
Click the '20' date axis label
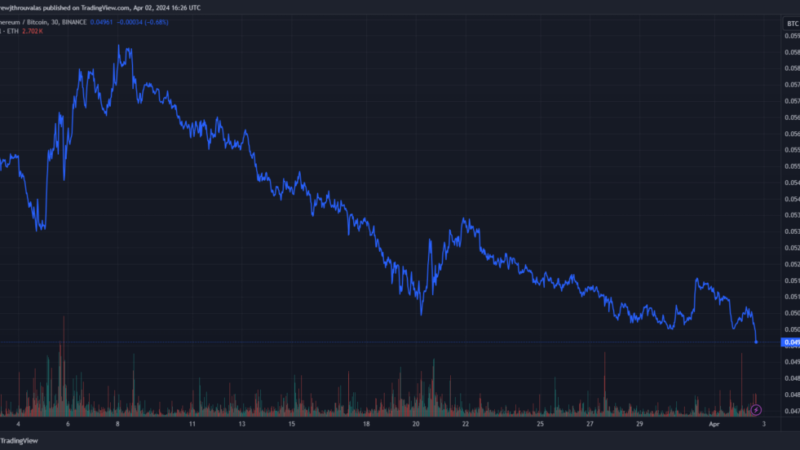pos(416,424)
